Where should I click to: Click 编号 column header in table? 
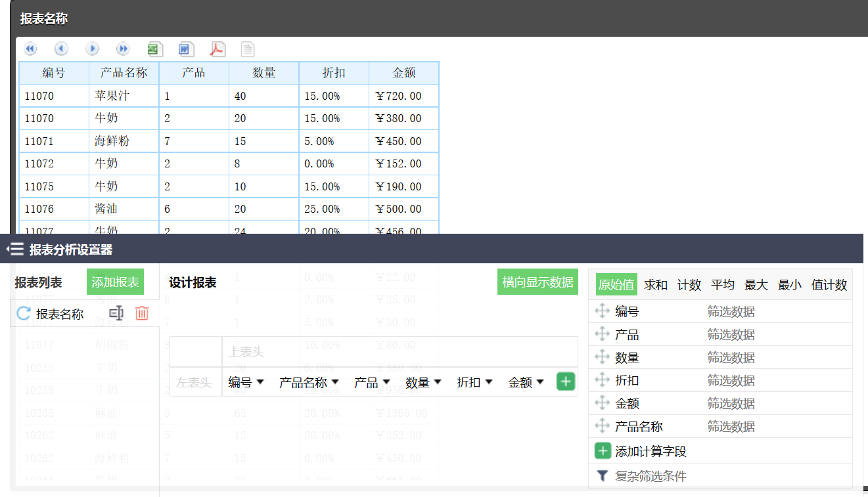(x=54, y=73)
